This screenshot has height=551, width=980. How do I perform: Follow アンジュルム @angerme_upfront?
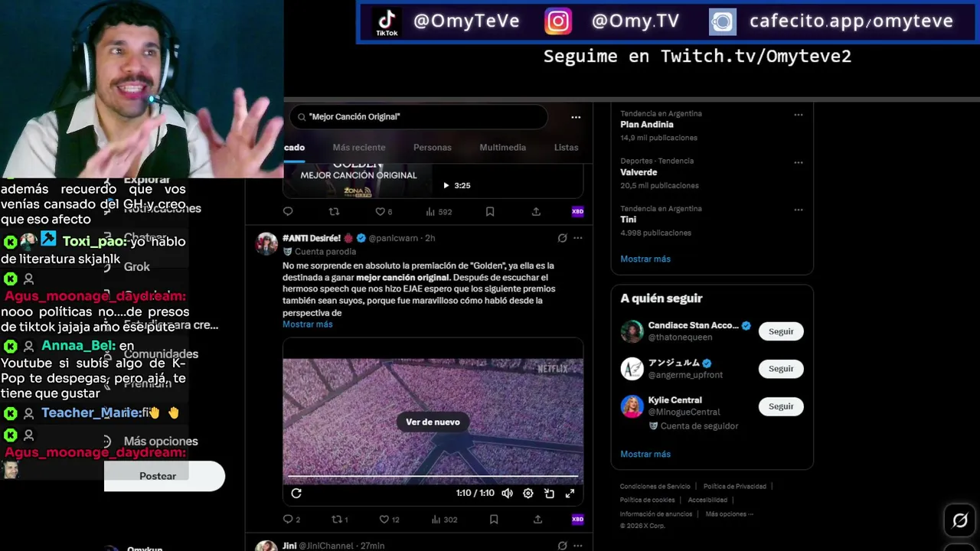781,369
